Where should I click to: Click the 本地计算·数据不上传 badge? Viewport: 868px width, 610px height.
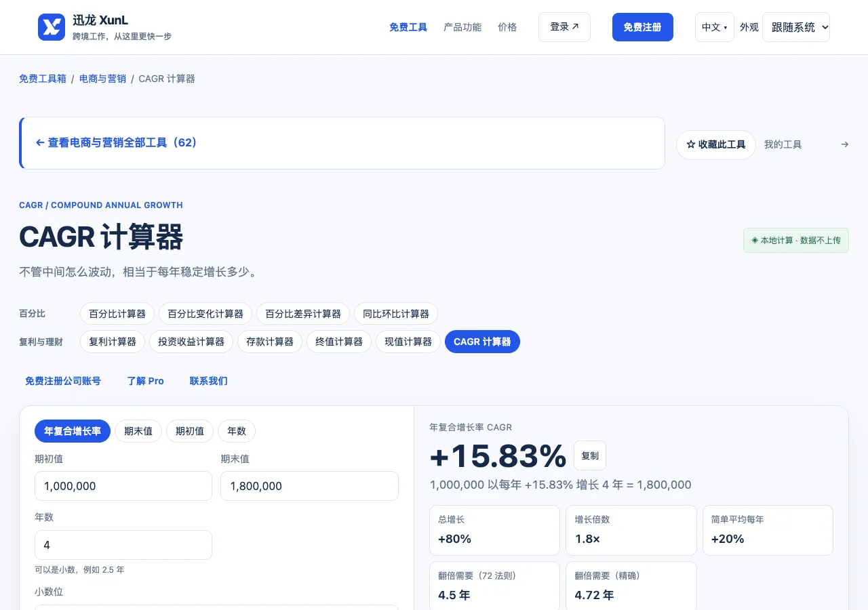796,240
